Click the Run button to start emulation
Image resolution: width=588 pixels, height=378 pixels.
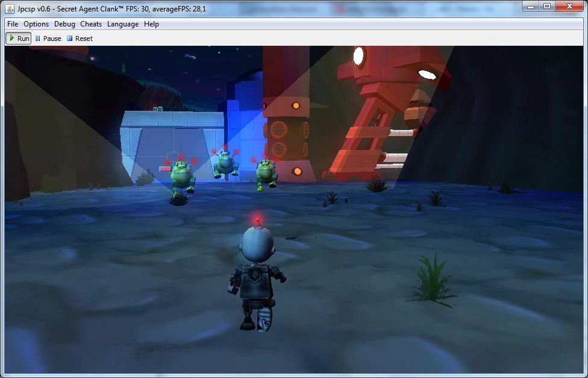click(x=18, y=38)
